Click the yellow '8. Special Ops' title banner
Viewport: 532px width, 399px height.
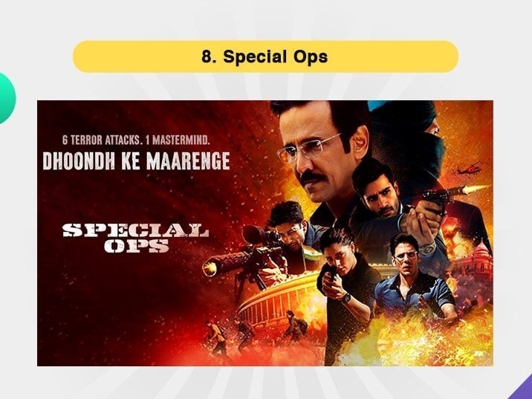pos(266,56)
